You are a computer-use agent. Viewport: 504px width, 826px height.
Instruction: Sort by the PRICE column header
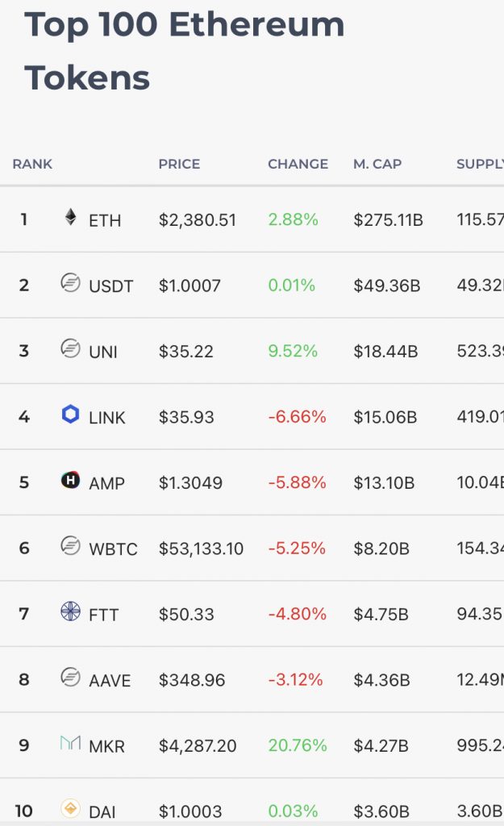pos(179,164)
